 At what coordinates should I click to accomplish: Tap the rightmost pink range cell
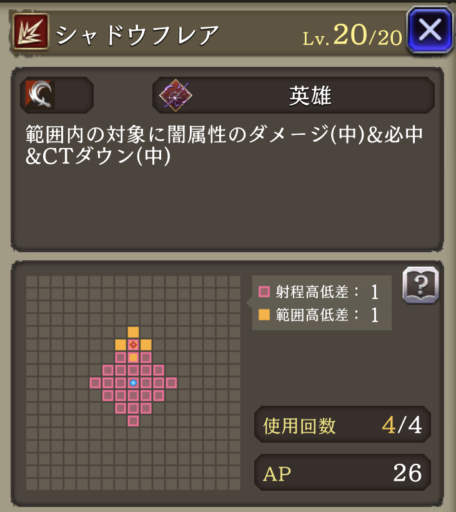click(171, 383)
